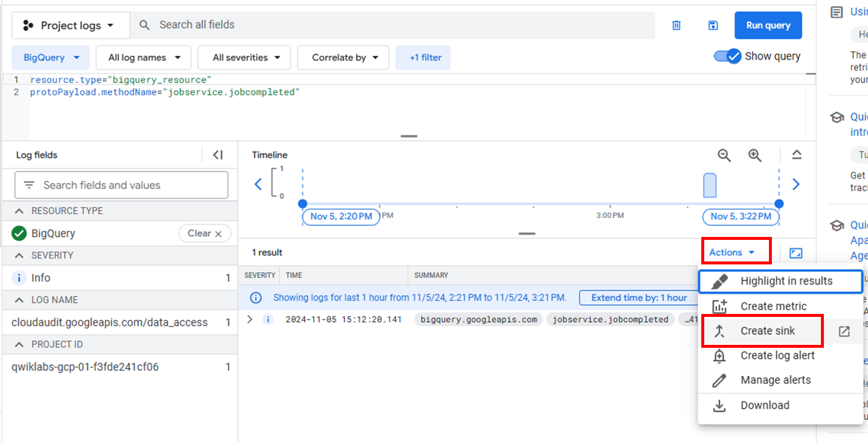Click the Project logs scope icon
This screenshot has width=868, height=442.
coord(28,26)
